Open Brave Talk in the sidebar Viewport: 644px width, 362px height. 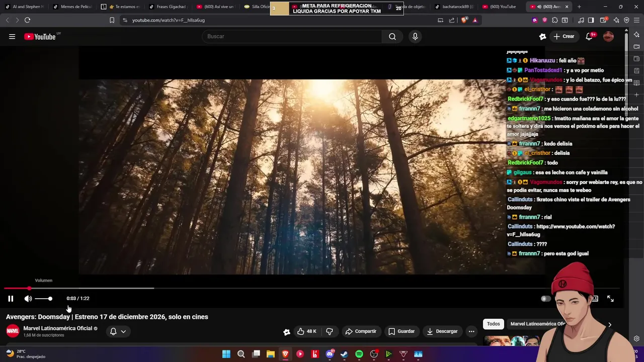tap(636, 46)
